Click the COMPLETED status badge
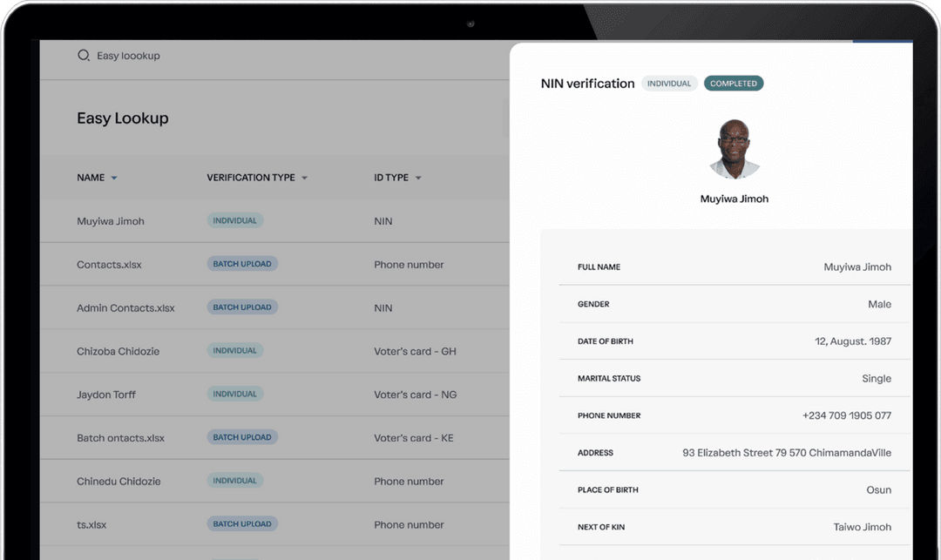941x560 pixels. click(734, 83)
